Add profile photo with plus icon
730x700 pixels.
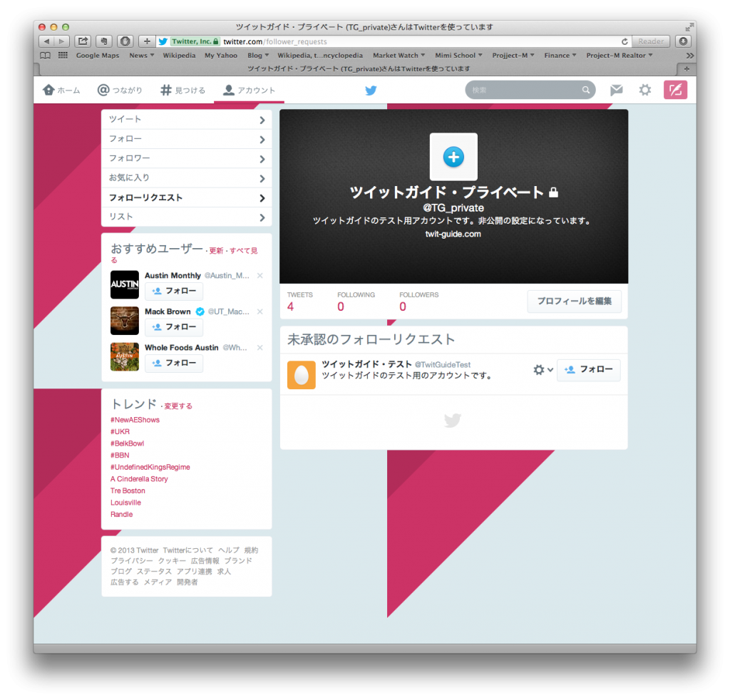[x=453, y=157]
